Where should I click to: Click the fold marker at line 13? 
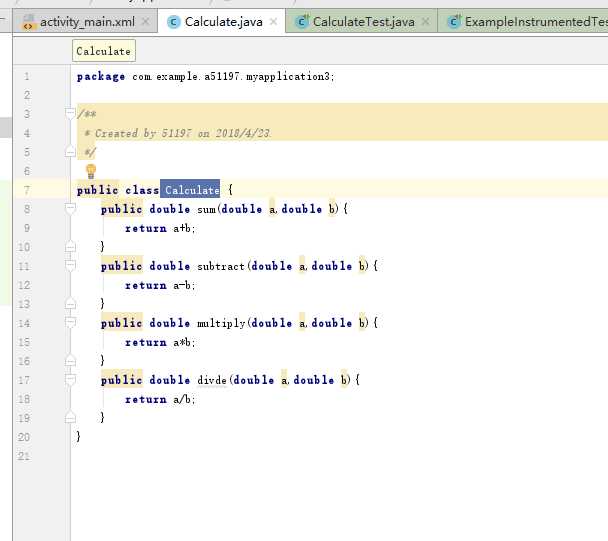[70, 303]
